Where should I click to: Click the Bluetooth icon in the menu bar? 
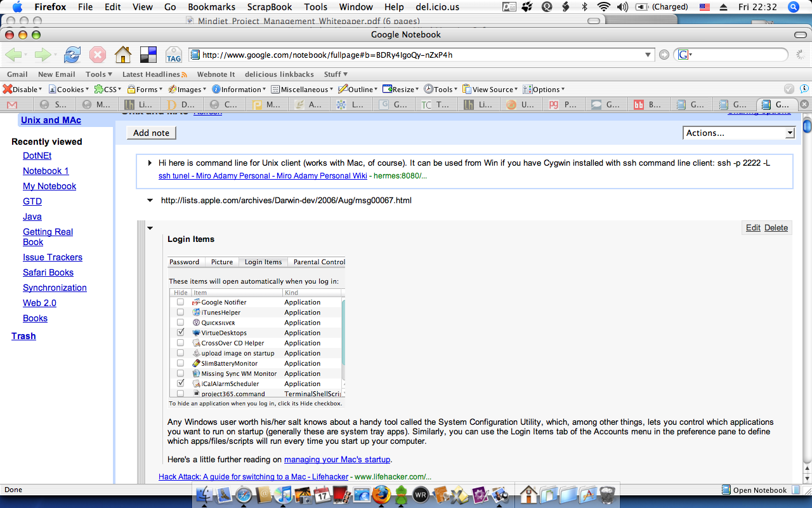(x=584, y=7)
